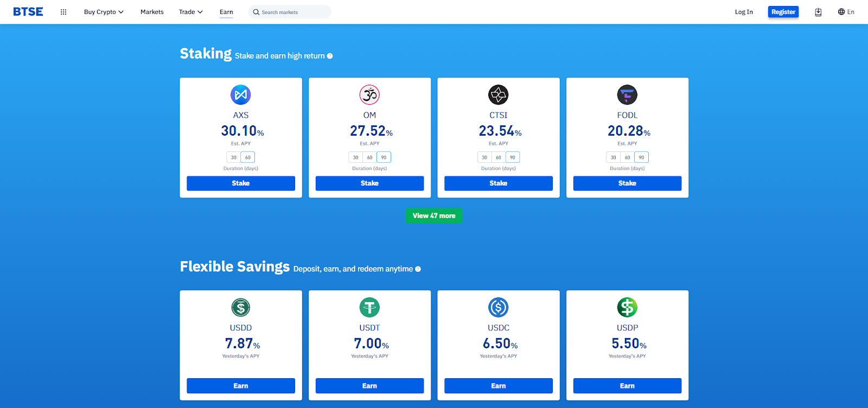Click the download app icon
The width and height of the screenshot is (868, 408).
click(x=818, y=12)
